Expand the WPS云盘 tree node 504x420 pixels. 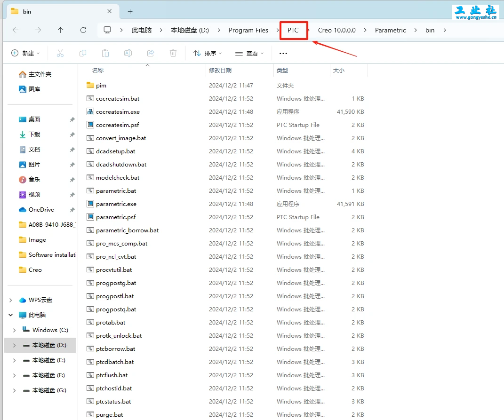tap(11, 300)
